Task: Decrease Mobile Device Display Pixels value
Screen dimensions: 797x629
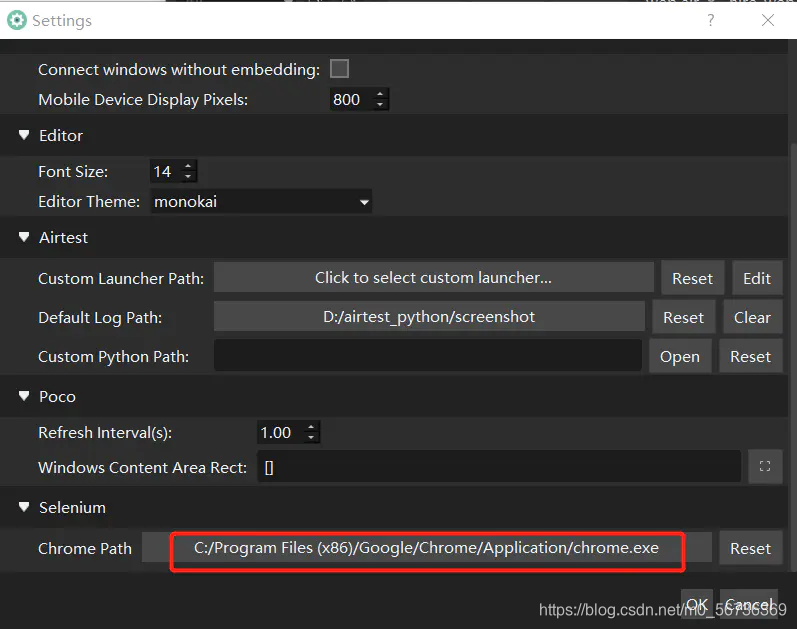Action: 380,105
